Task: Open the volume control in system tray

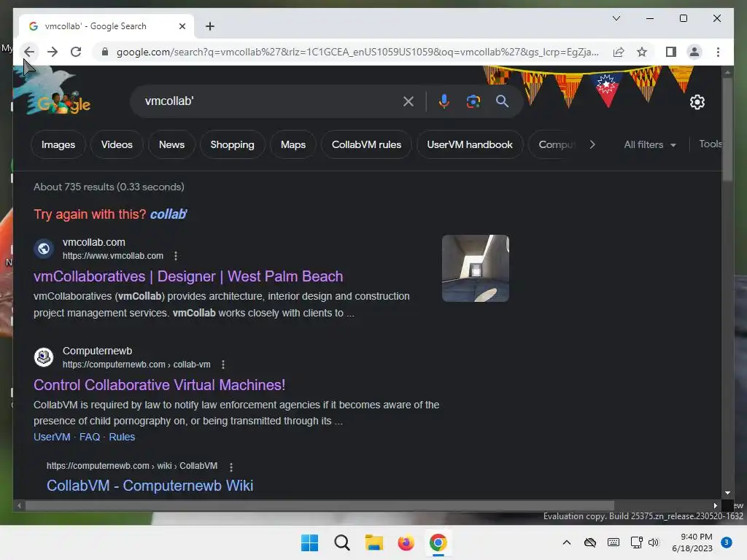Action: tap(654, 542)
